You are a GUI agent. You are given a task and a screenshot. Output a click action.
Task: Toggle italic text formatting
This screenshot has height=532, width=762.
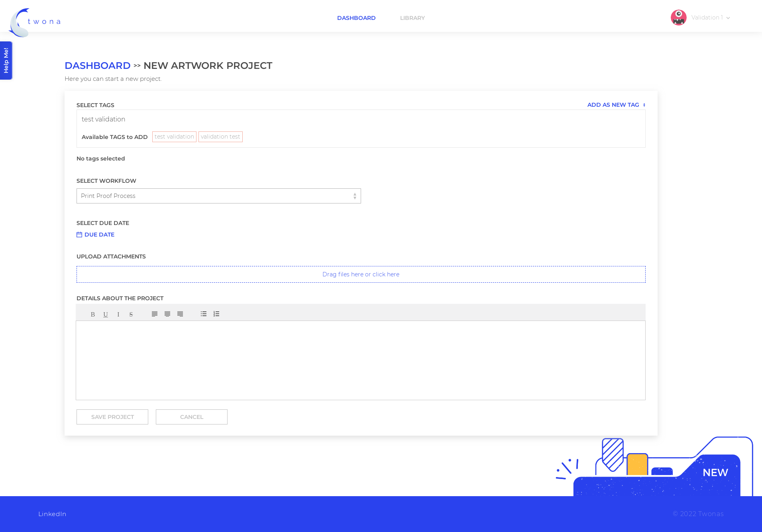[118, 314]
